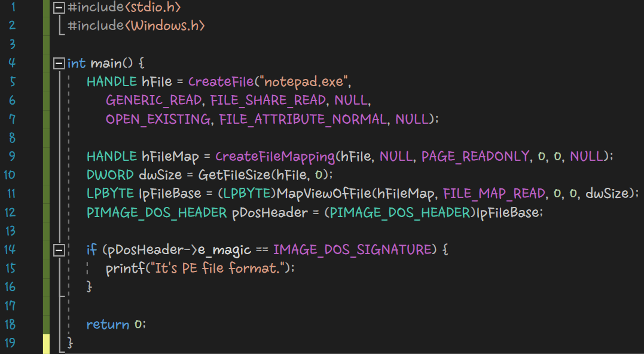Viewport: 644px width, 354px height.
Task: Click the closing brace on line 16
Action: (90, 286)
